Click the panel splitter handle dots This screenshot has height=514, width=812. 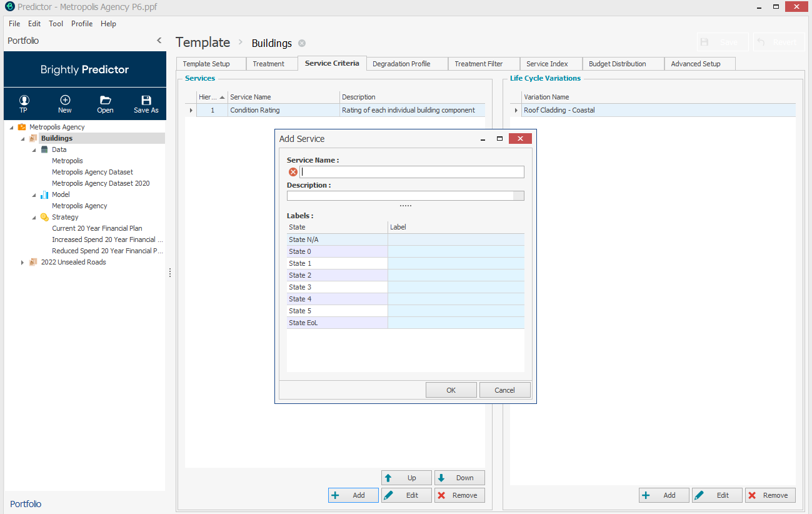[x=170, y=273]
